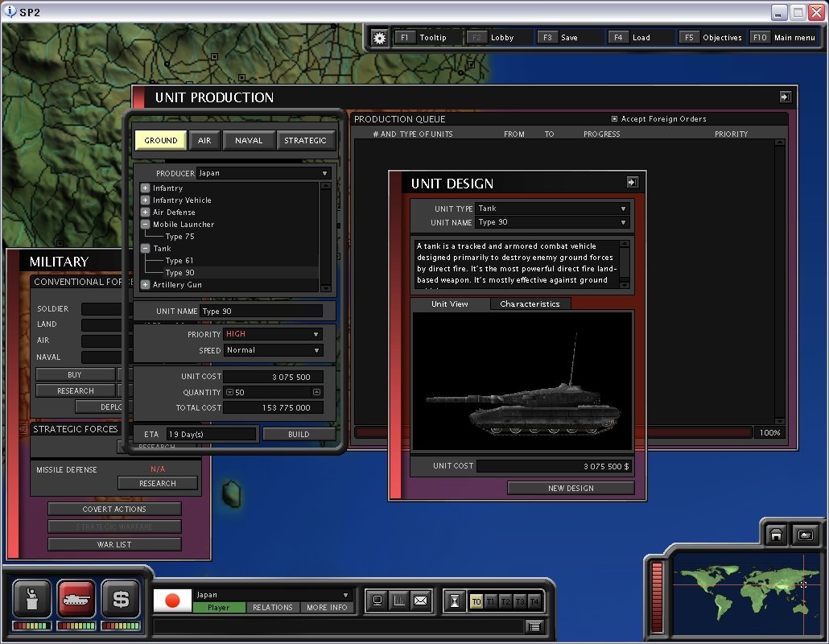This screenshot has width=829, height=644.
Task: Select the Strategic tab
Action: 306,141
